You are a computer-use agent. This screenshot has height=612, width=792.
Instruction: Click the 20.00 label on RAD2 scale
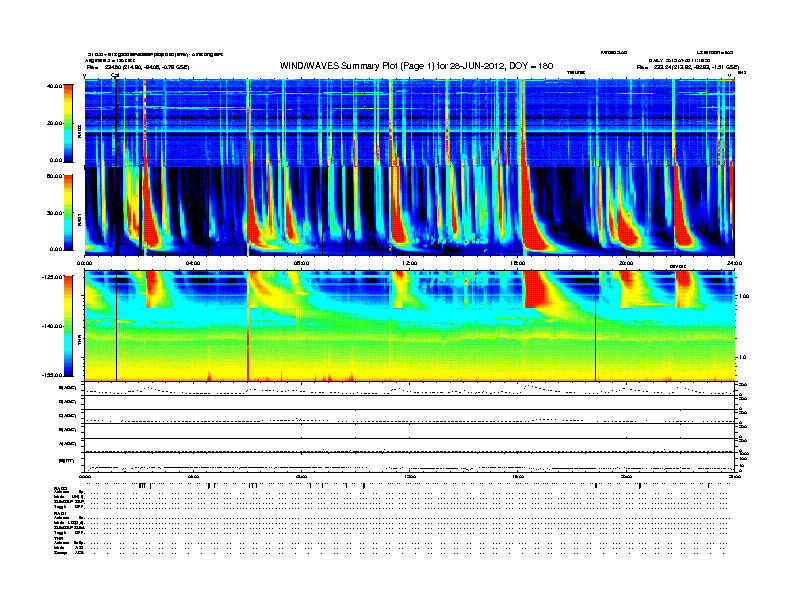54,123
